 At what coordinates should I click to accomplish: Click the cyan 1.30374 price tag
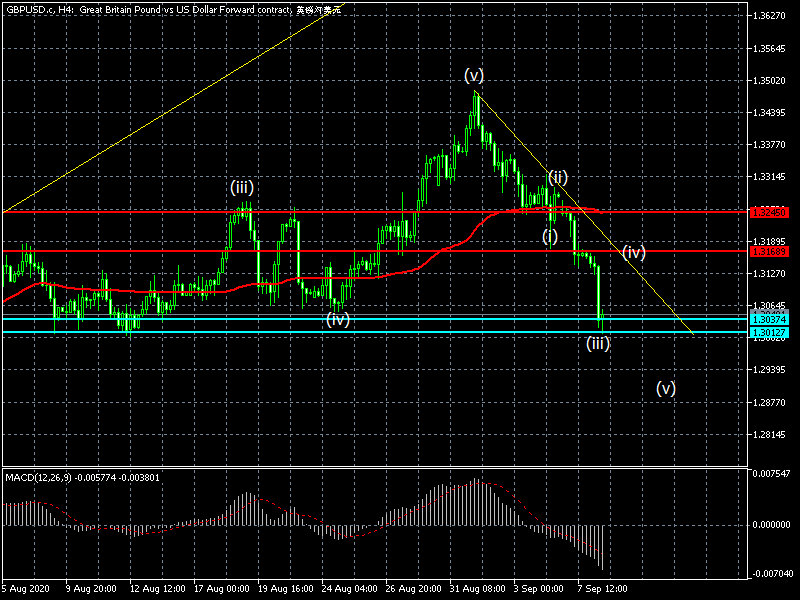pos(774,318)
